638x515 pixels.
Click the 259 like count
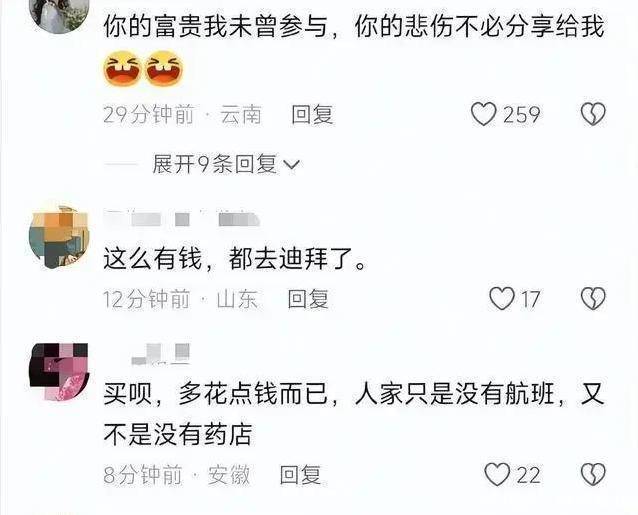pos(522,115)
